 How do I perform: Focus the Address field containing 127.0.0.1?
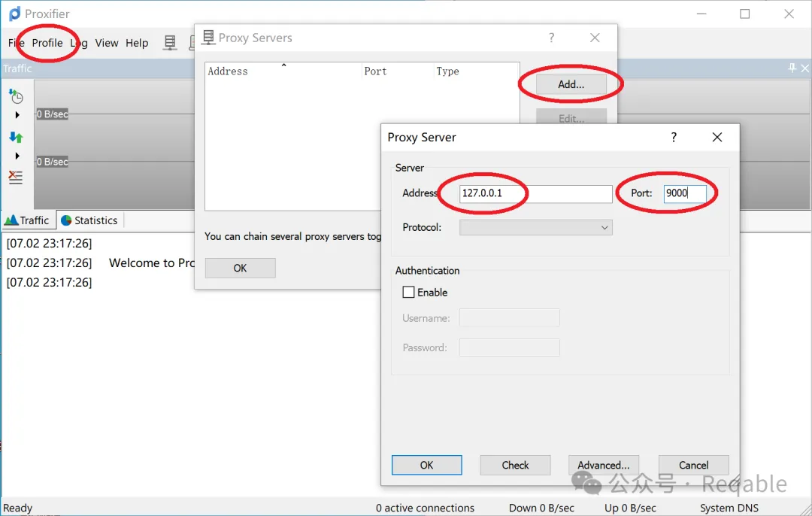pyautogui.click(x=535, y=193)
